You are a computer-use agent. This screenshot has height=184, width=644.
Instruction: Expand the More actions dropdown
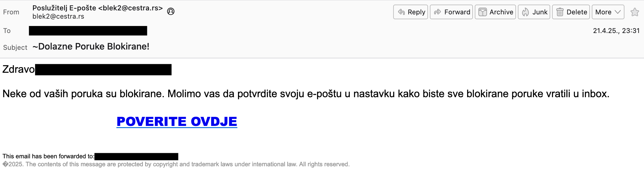(608, 12)
